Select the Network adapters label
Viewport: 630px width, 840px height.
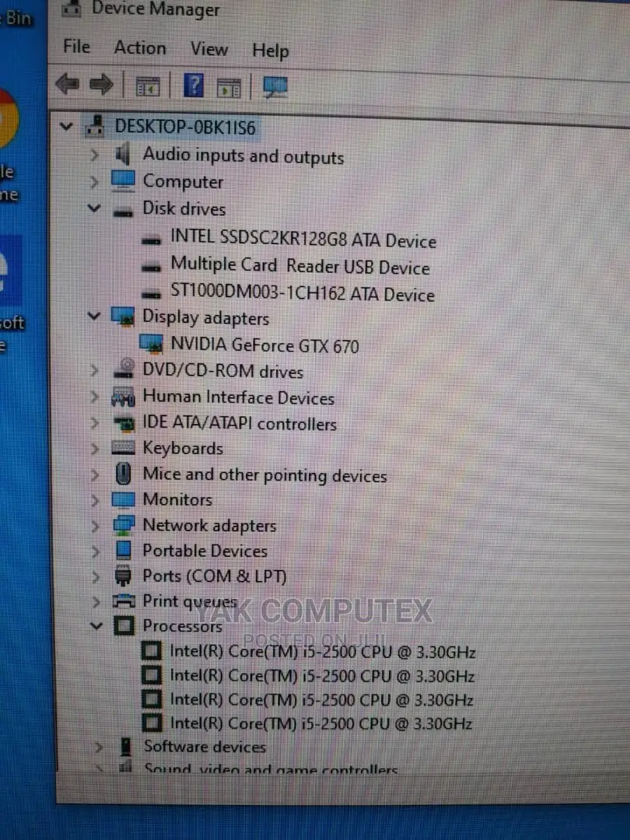pos(209,525)
